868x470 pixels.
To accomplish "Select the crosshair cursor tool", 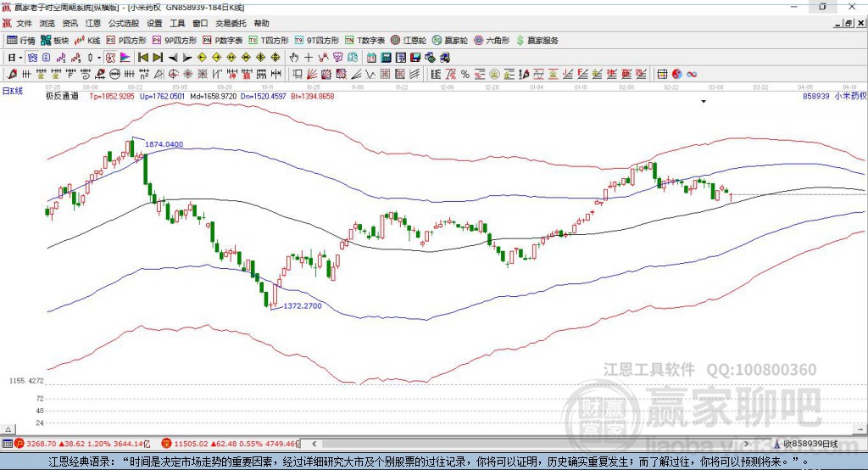I will coord(309,58).
